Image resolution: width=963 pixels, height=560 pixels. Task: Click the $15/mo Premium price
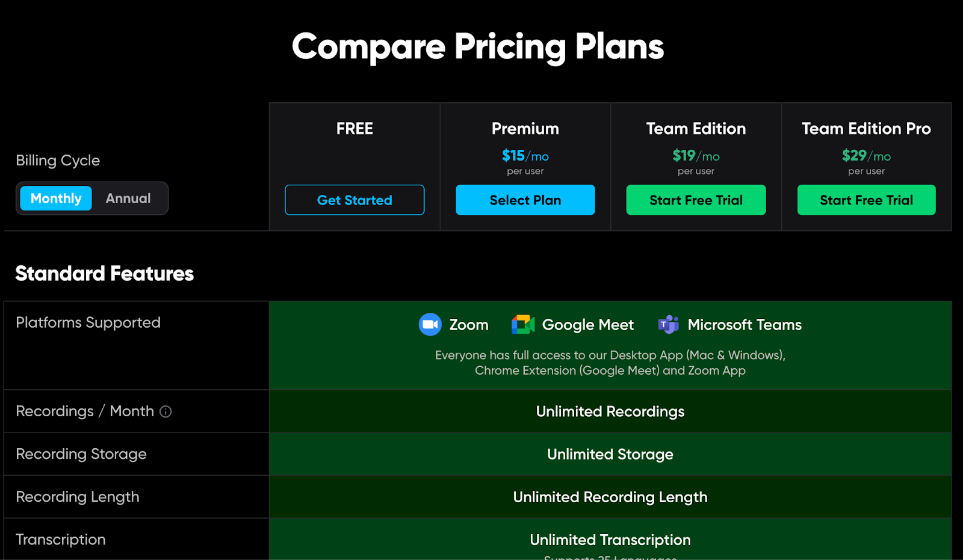coord(525,156)
